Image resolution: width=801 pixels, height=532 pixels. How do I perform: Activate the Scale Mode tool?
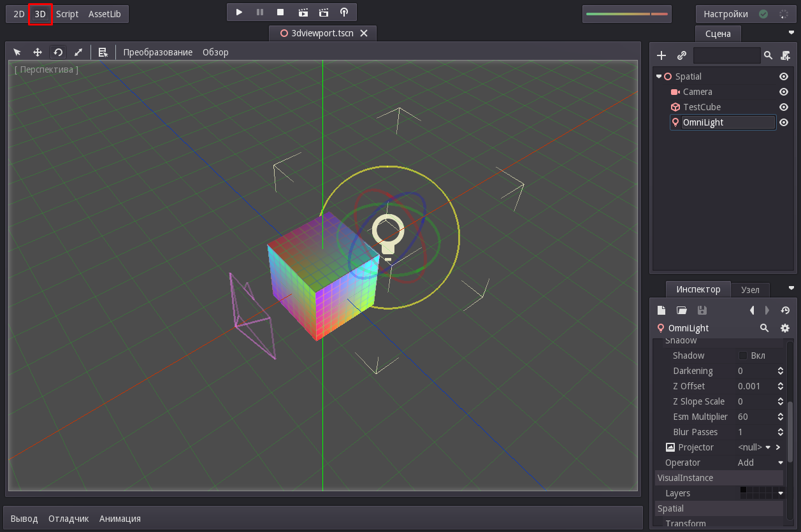(78, 52)
